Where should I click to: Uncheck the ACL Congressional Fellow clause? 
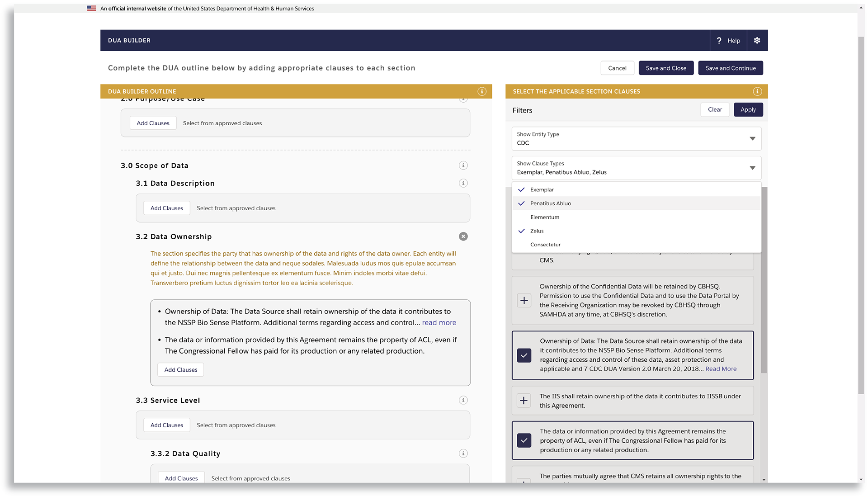coord(524,440)
